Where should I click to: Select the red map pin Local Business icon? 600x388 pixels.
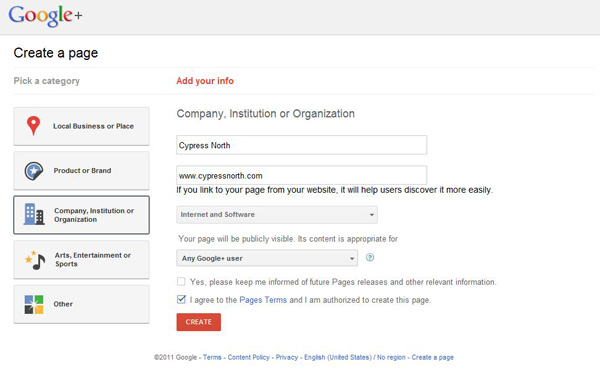[33, 126]
